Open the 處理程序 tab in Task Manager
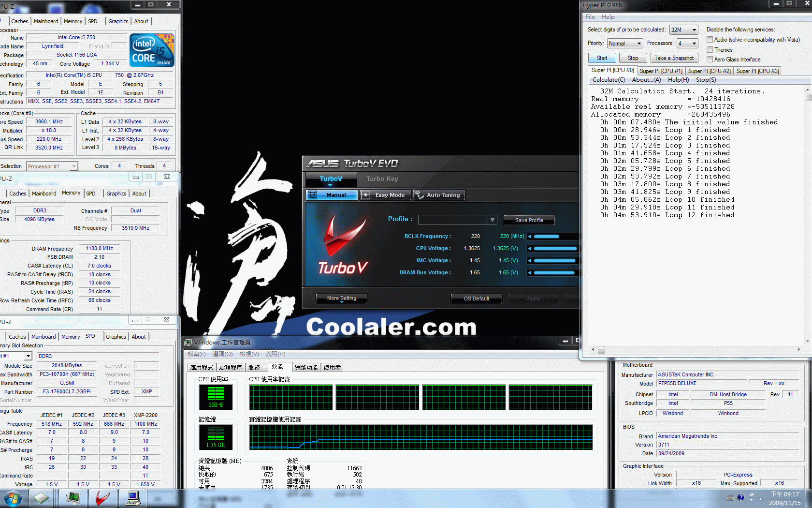 (231, 368)
